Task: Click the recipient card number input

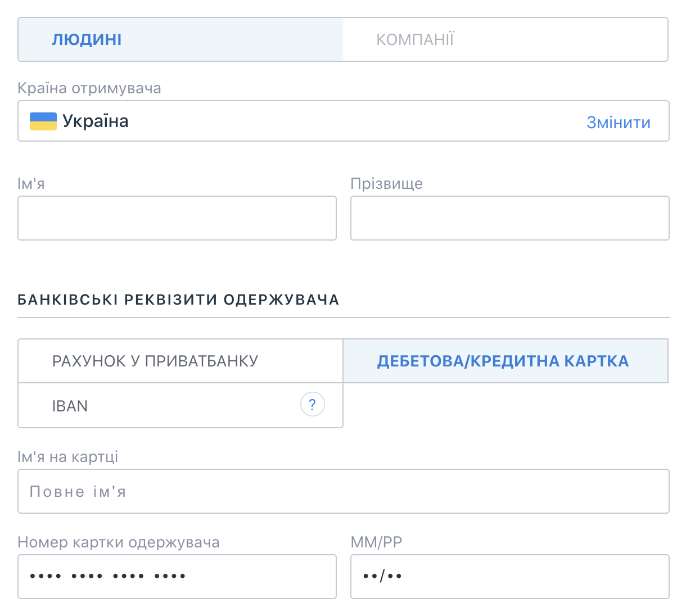Action: click(x=177, y=577)
